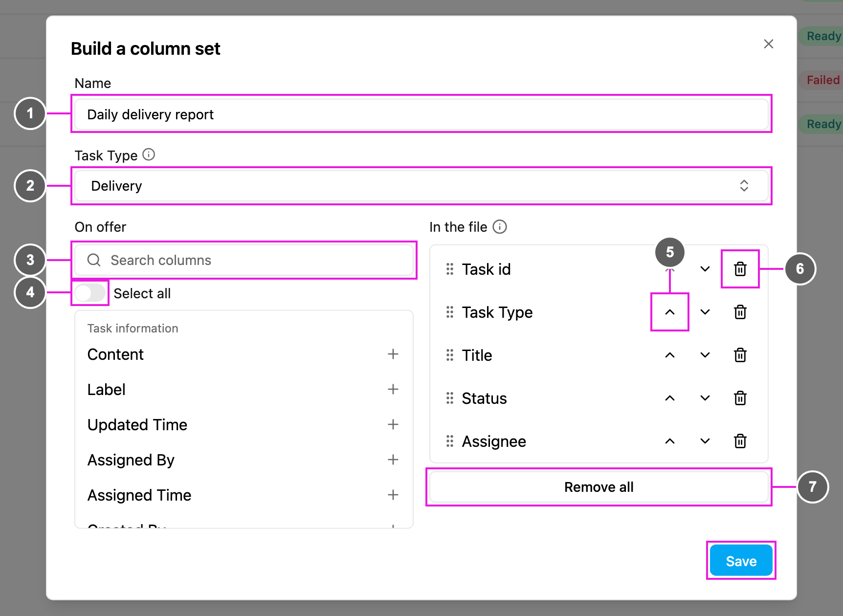Move Task Type column up
This screenshot has height=616, width=843.
point(670,312)
